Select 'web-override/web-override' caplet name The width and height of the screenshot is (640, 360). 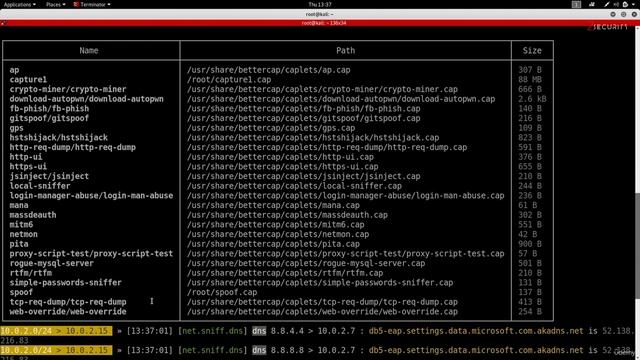pos(68,311)
